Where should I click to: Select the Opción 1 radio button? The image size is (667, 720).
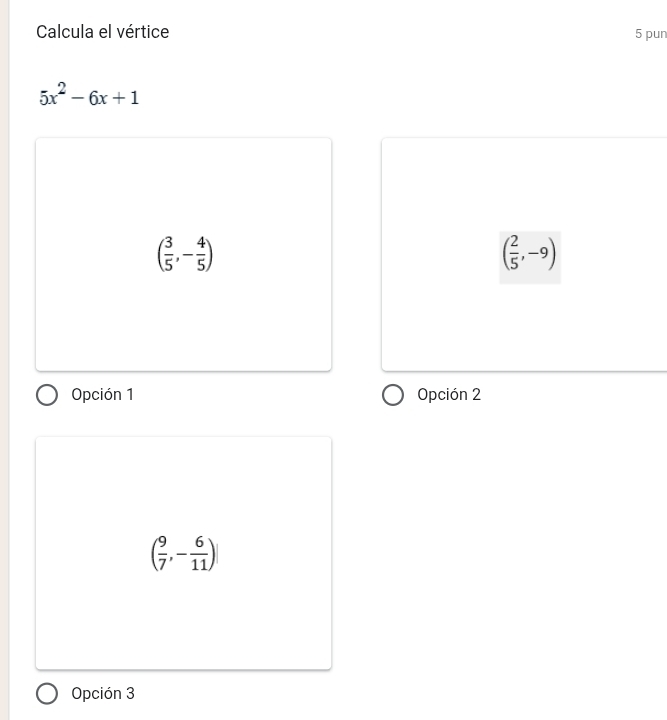click(x=47, y=395)
